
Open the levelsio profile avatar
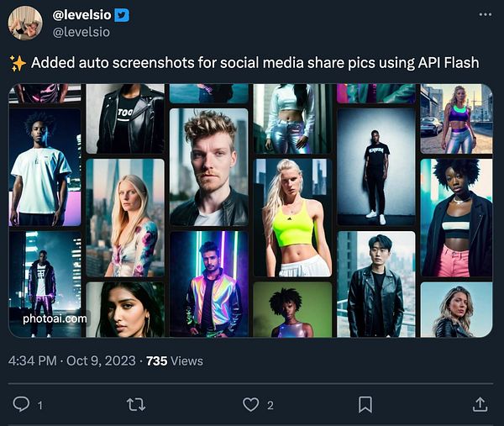[25, 24]
